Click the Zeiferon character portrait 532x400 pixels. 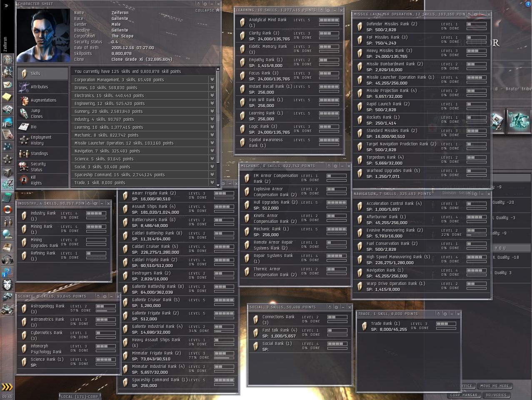(x=43, y=35)
